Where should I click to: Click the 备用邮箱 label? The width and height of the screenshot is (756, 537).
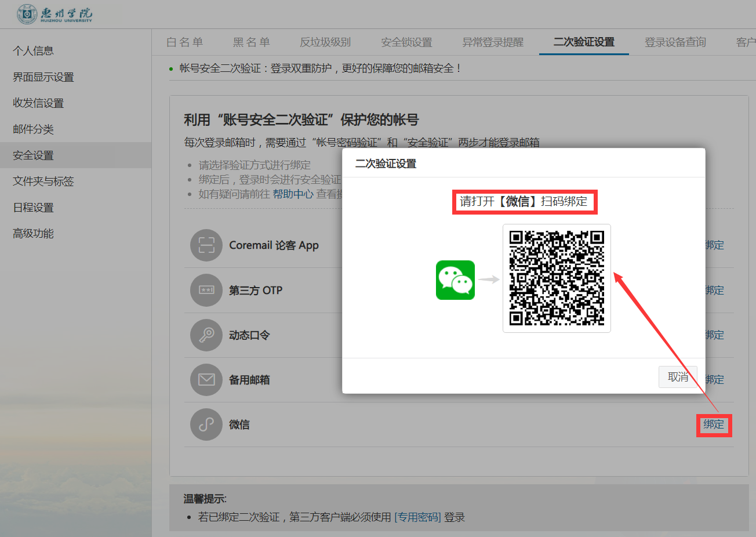pyautogui.click(x=249, y=380)
